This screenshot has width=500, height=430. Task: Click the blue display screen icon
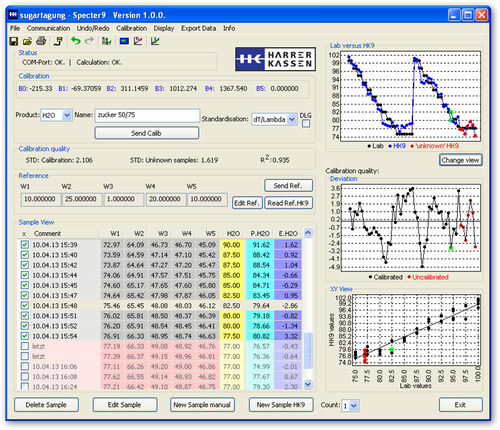click(124, 41)
